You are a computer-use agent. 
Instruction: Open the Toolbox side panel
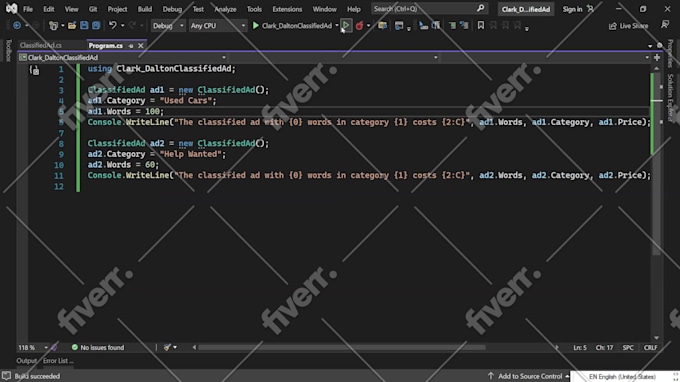point(8,50)
